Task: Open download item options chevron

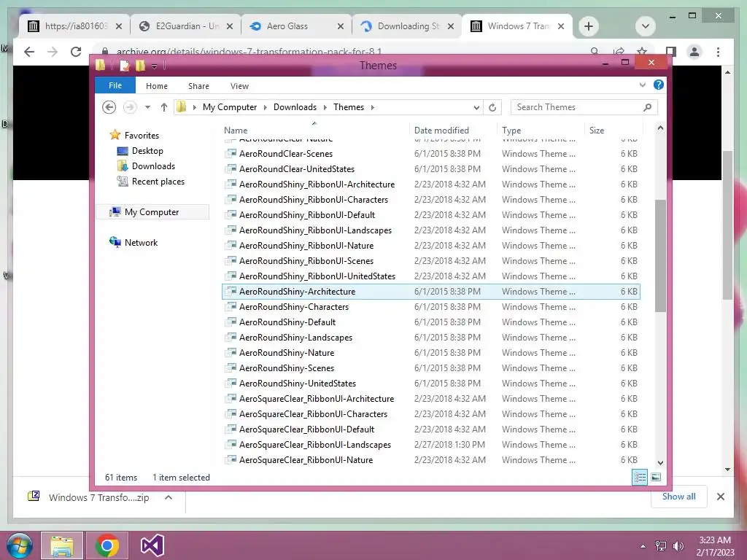Action: point(169,497)
